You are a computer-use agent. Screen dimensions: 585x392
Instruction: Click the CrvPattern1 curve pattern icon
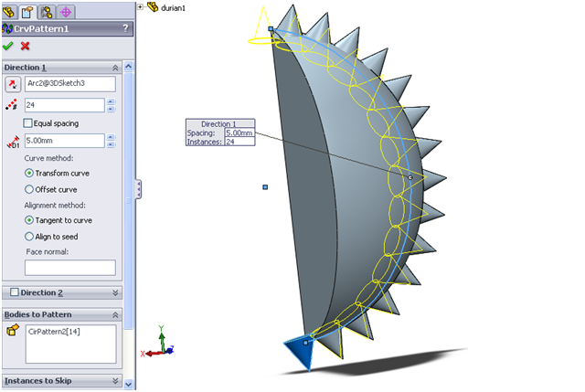pos(7,28)
